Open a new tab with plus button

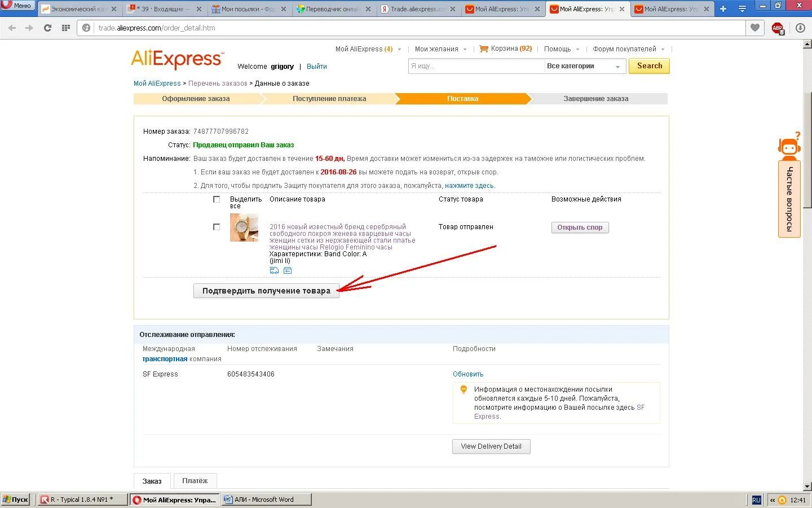(x=723, y=9)
